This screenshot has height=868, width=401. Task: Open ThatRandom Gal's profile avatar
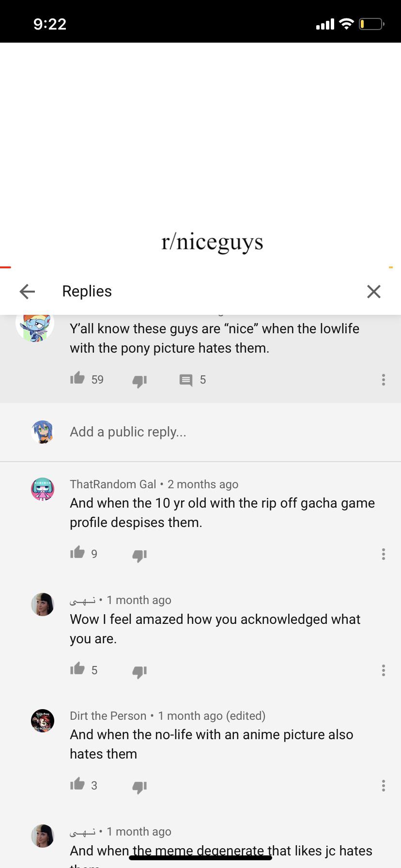pyautogui.click(x=43, y=489)
